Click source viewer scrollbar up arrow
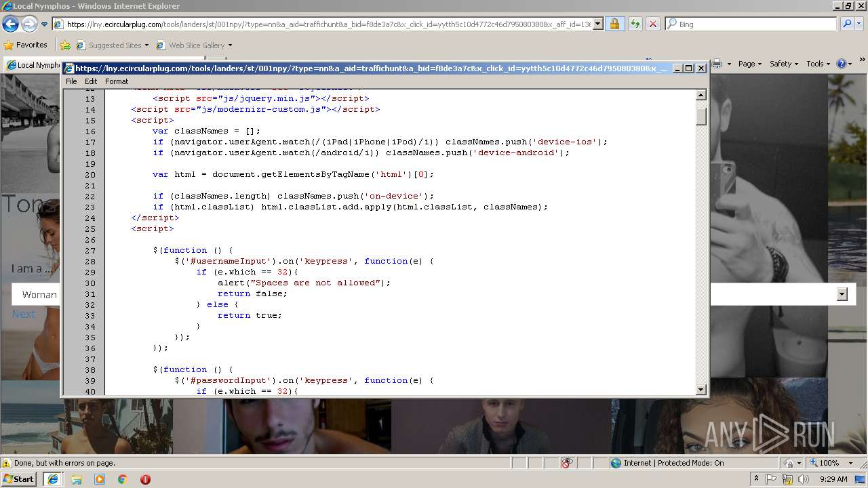Screen dimensions: 868x488 (x=701, y=96)
